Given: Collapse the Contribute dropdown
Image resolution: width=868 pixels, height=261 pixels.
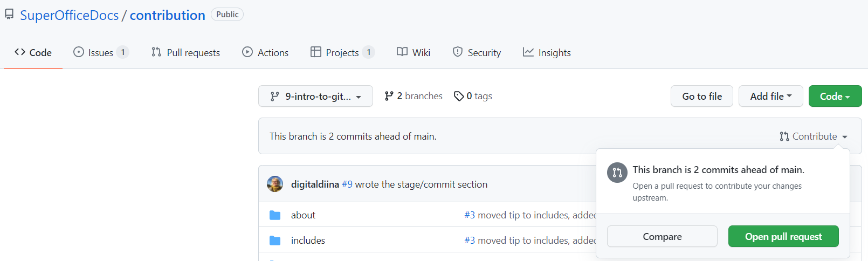Looking at the screenshot, I should [x=814, y=136].
